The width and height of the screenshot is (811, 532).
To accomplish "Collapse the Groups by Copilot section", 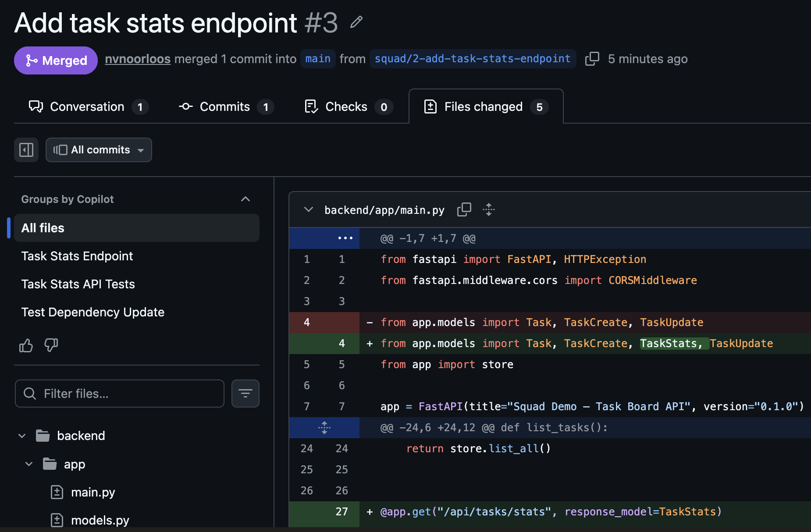I will click(245, 199).
